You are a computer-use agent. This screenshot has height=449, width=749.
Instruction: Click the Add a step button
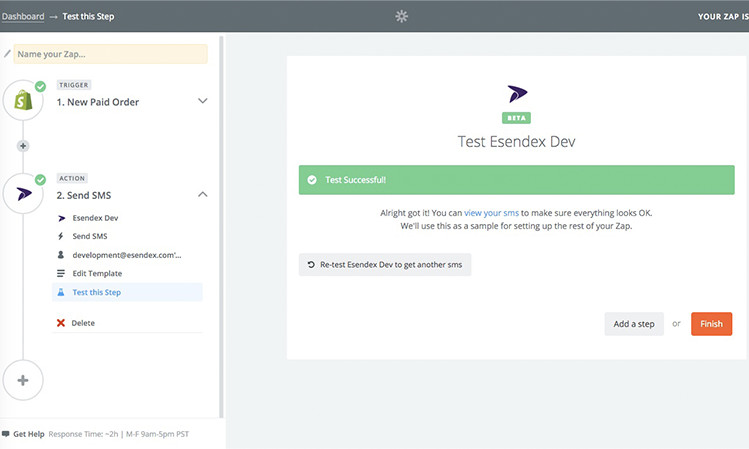pos(633,324)
